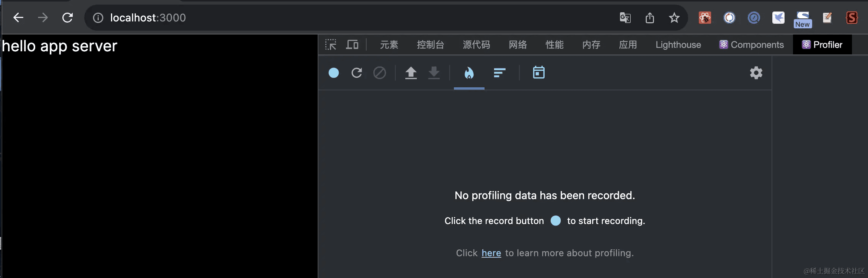Image resolution: width=868 pixels, height=278 pixels.
Task: Show the Ranked chart tab
Action: (x=500, y=73)
